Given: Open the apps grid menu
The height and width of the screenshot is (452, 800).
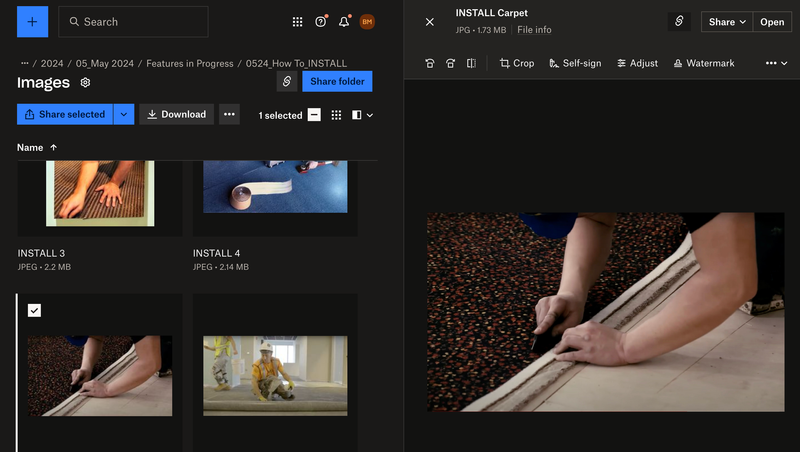Looking at the screenshot, I should [297, 22].
